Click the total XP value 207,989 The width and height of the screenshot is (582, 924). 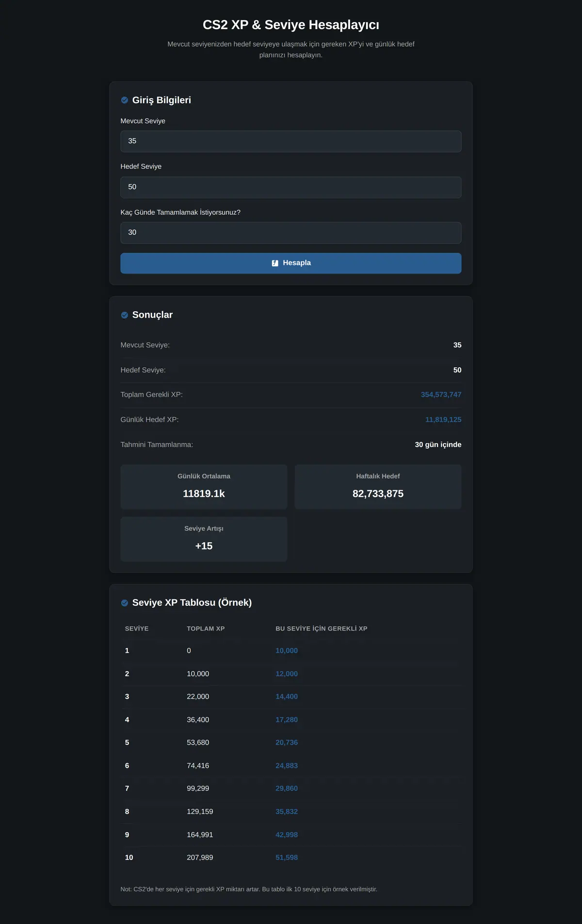pyautogui.click(x=200, y=858)
